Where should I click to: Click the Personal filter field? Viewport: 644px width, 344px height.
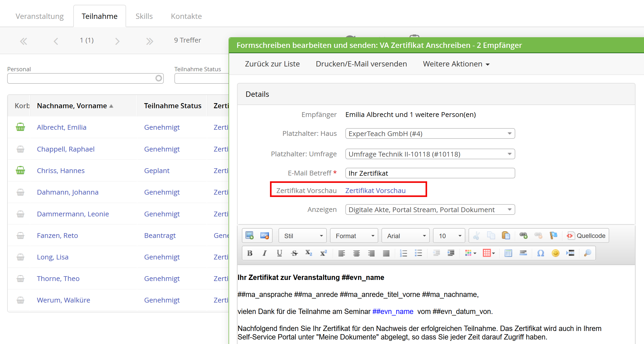(85, 78)
